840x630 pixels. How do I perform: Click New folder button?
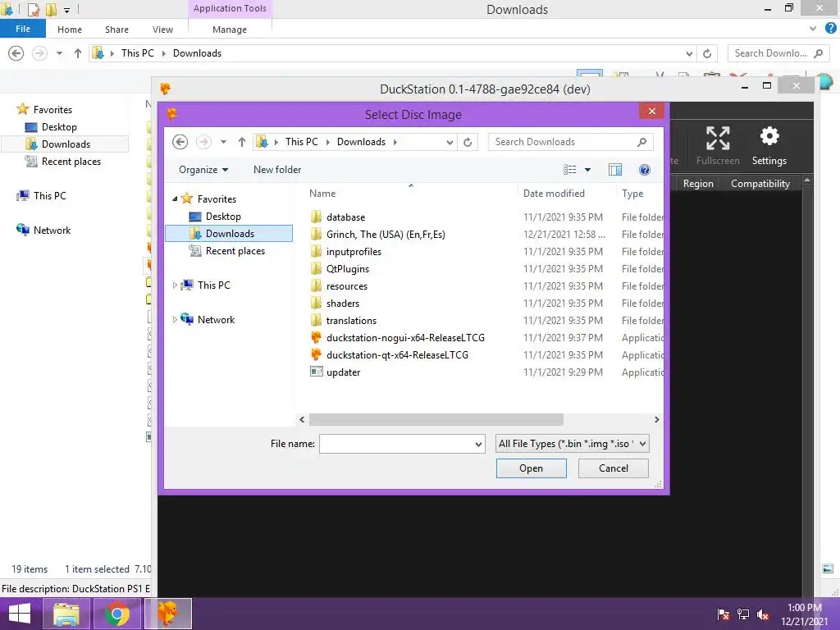tap(277, 170)
